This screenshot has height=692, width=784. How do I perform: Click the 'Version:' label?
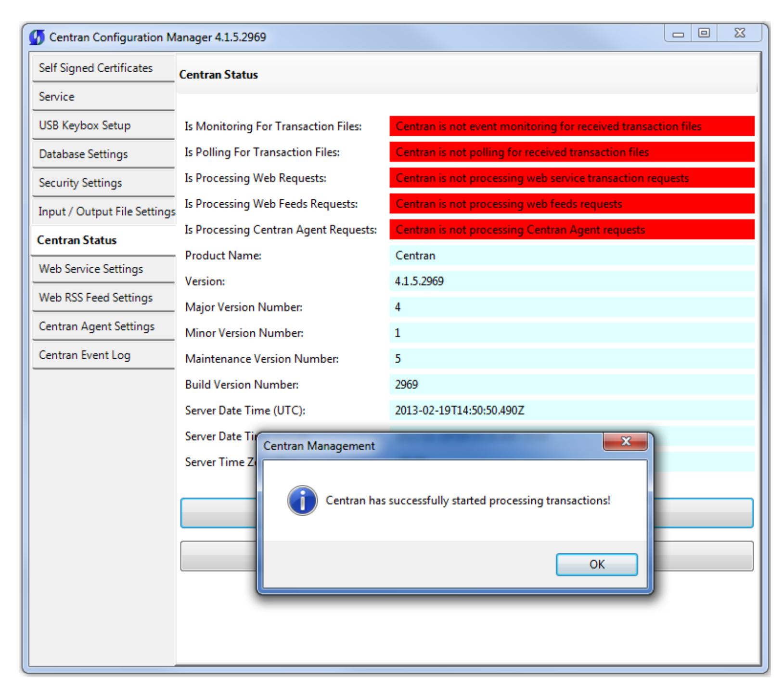[205, 282]
